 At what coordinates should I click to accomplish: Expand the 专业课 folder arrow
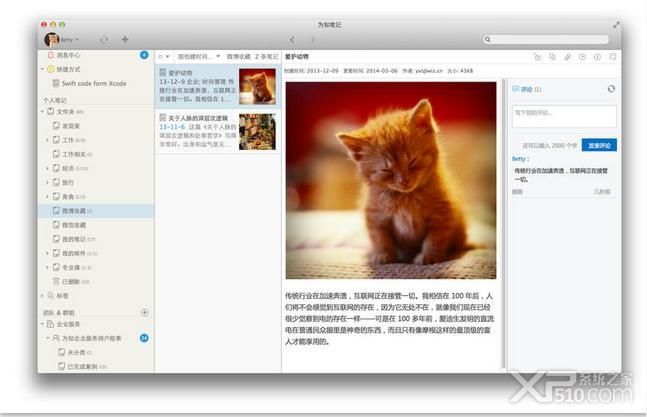(47, 267)
